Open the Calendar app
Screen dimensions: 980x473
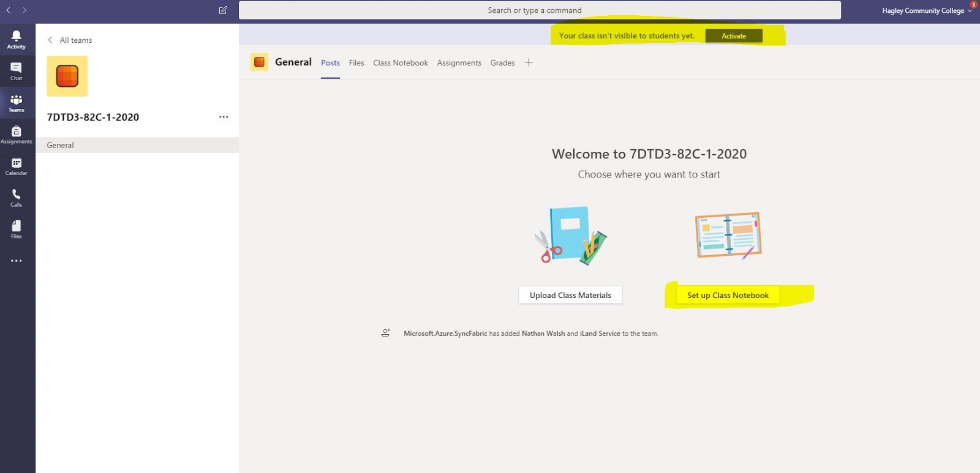(x=17, y=166)
